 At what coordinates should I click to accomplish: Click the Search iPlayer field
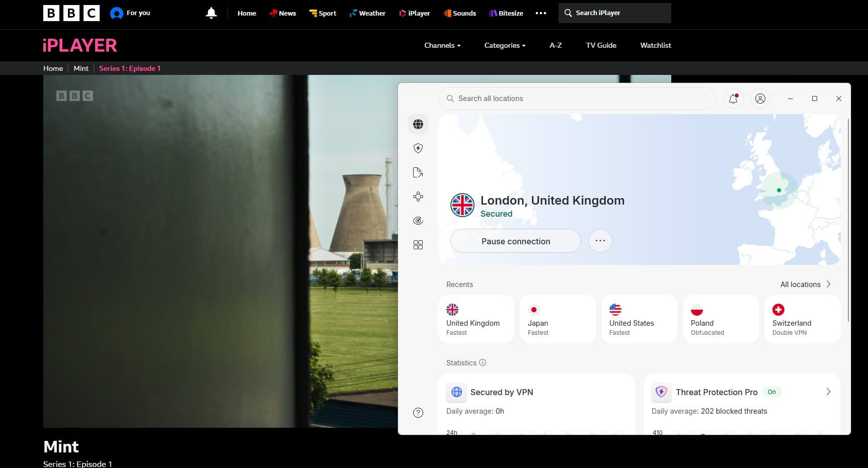[615, 13]
